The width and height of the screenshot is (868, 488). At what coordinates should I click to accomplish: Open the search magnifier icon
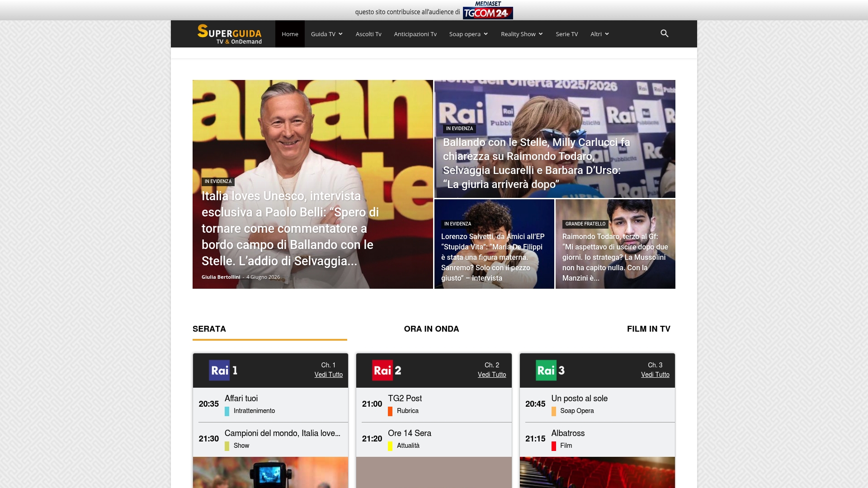coord(664,33)
